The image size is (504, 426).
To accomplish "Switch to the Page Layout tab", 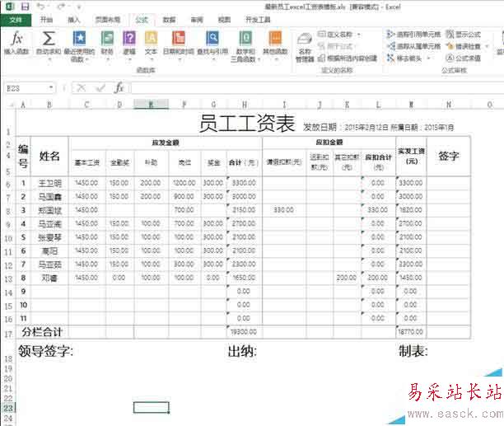I will (x=108, y=20).
